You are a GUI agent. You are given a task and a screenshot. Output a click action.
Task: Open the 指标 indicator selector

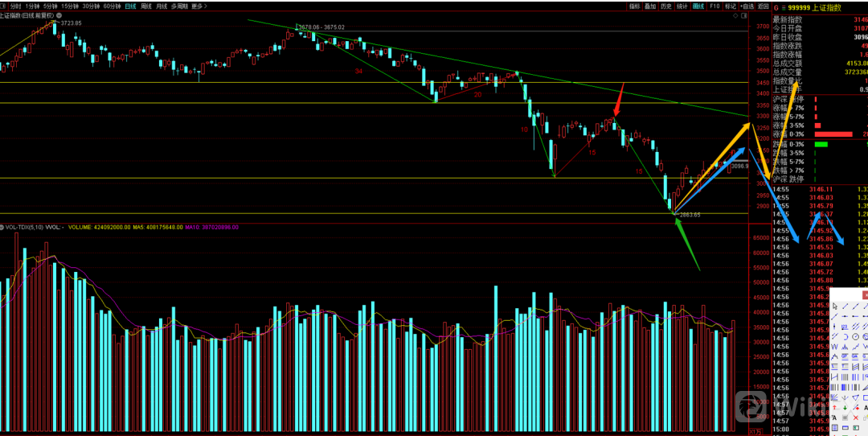634,6
